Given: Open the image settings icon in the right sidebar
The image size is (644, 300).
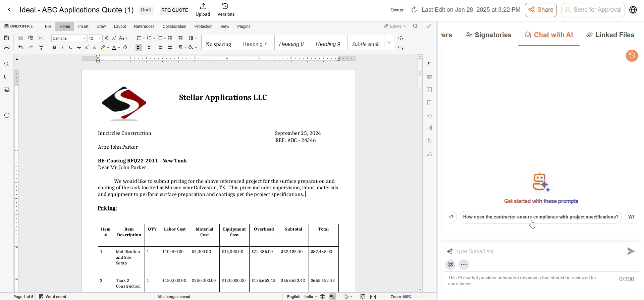Looking at the screenshot, I should (x=429, y=90).
